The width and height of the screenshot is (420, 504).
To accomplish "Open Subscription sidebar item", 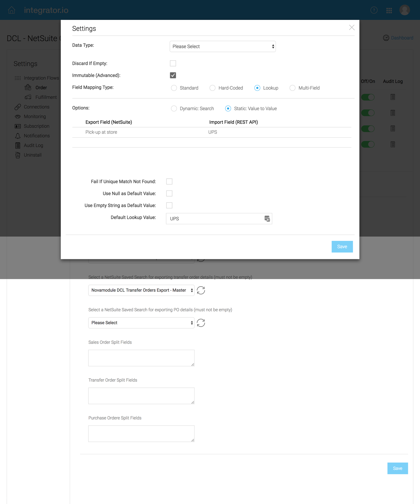I will (36, 126).
